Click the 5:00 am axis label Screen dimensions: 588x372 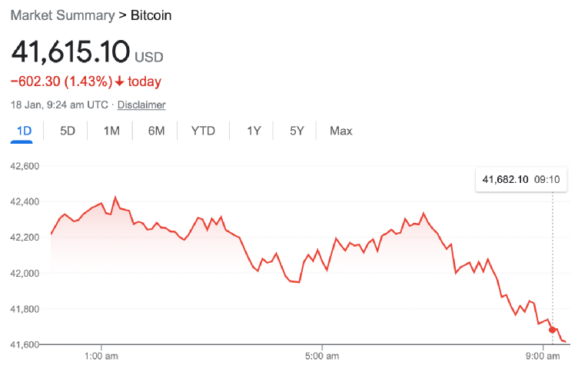(322, 357)
